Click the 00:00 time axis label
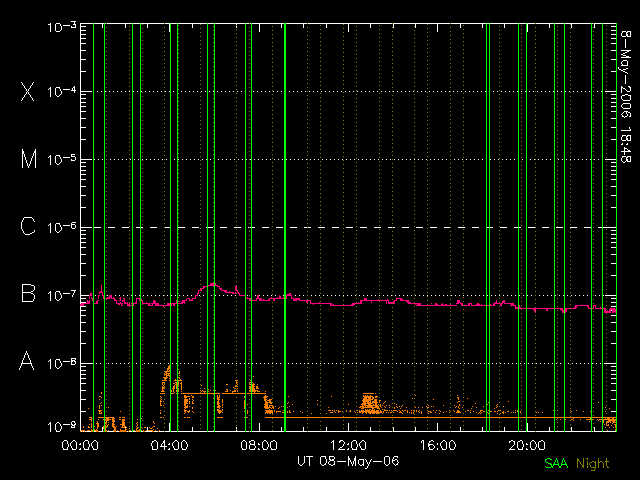This screenshot has width=640, height=480. point(80,445)
